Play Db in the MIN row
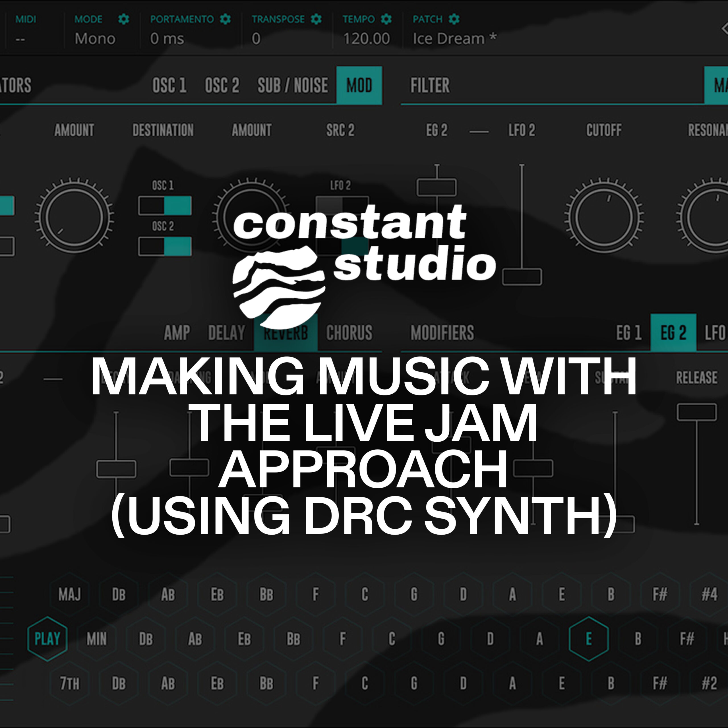The width and height of the screenshot is (728, 728). 146,639
